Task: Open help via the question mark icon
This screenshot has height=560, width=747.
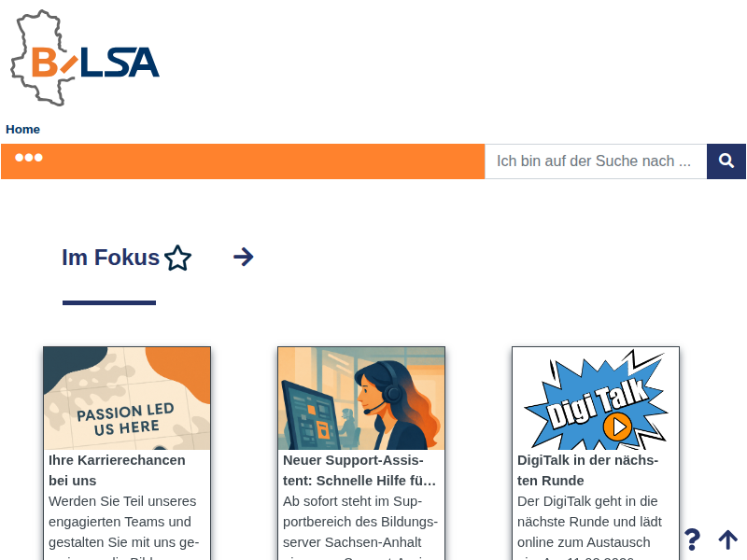Action: (692, 539)
